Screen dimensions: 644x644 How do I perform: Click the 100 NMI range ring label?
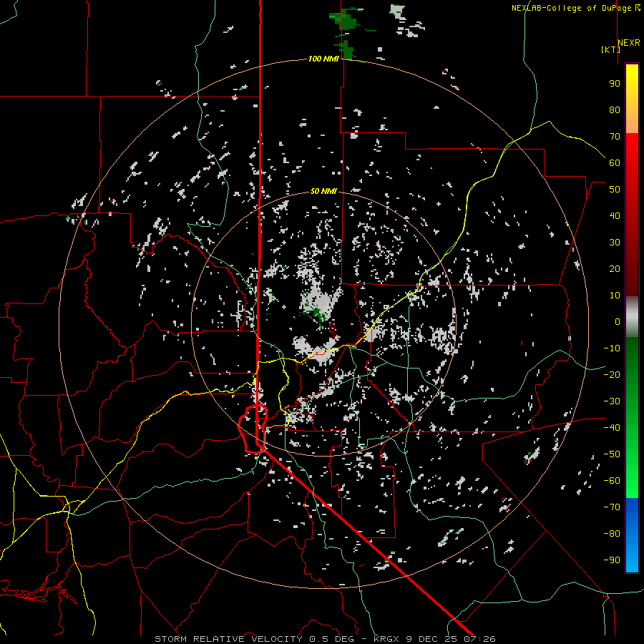(323, 59)
